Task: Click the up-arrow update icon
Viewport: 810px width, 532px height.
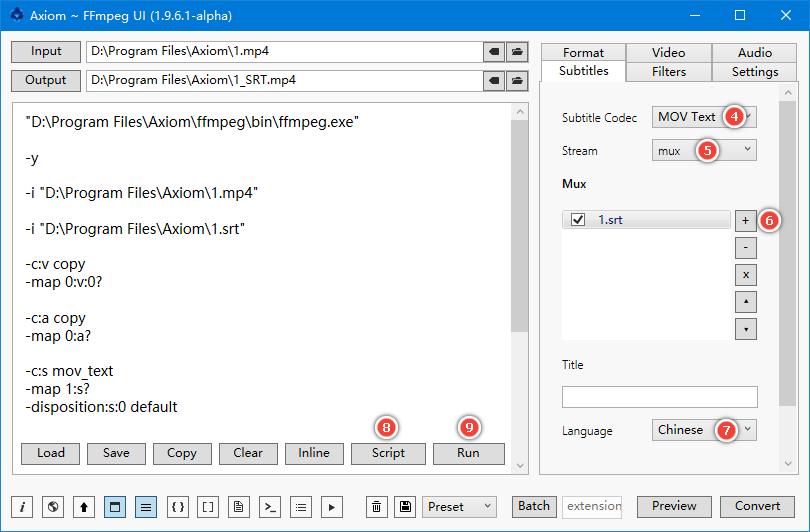Action: pyautogui.click(x=85, y=506)
